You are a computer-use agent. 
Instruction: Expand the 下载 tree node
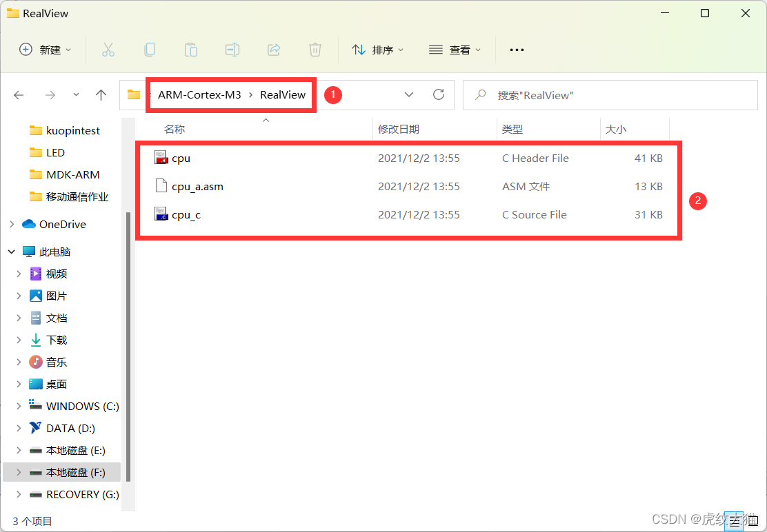[x=19, y=340]
